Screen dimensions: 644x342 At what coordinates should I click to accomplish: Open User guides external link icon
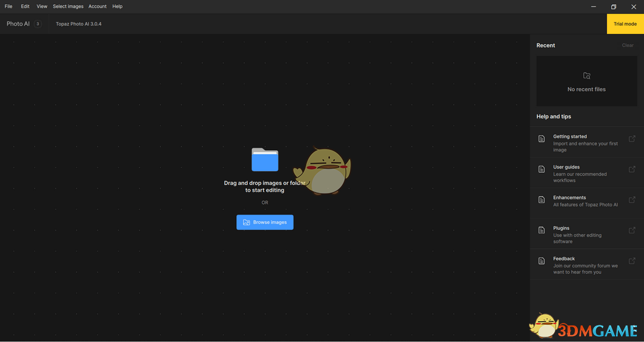click(632, 169)
